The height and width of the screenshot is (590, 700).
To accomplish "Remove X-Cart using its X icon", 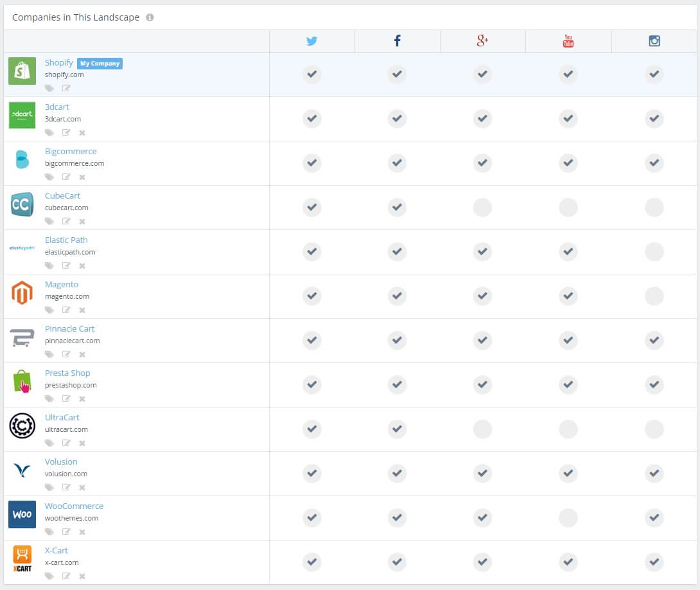I will tap(82, 576).
